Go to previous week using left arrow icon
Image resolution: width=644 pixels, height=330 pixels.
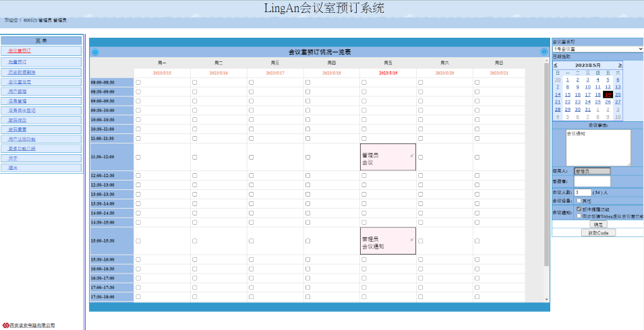[x=95, y=52]
